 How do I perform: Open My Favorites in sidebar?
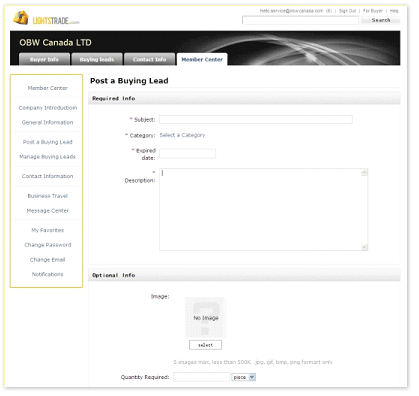[48, 230]
